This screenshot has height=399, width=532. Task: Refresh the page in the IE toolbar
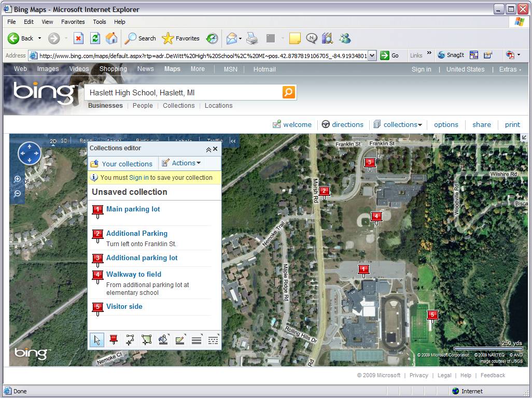[x=95, y=38]
